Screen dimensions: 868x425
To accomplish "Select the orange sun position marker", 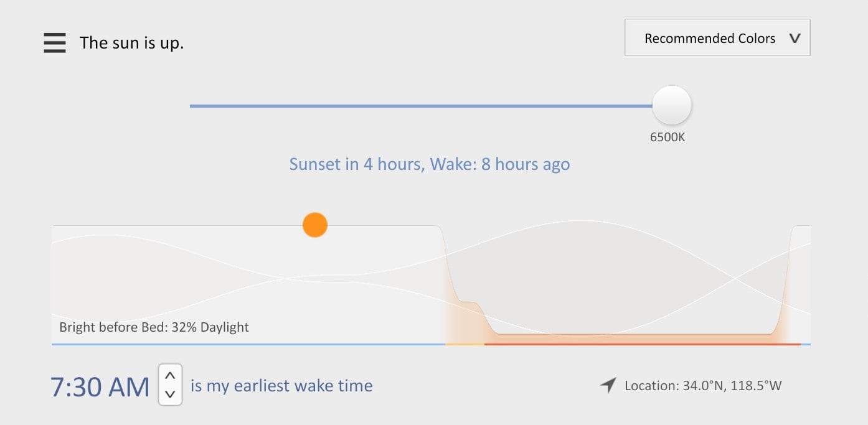I will tap(314, 225).
